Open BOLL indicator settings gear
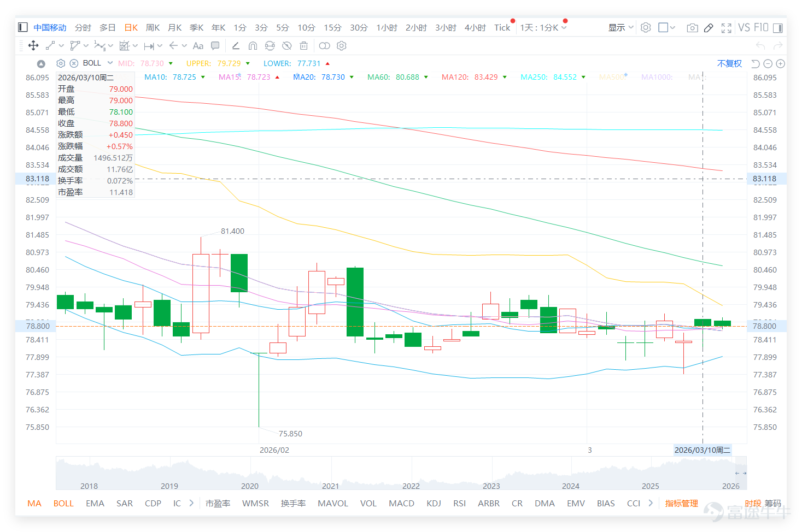 (61, 63)
